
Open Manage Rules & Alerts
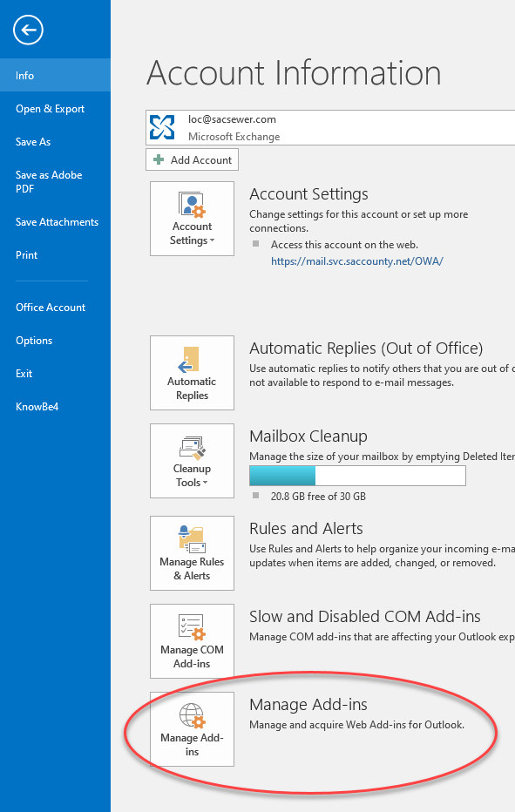pos(193,553)
